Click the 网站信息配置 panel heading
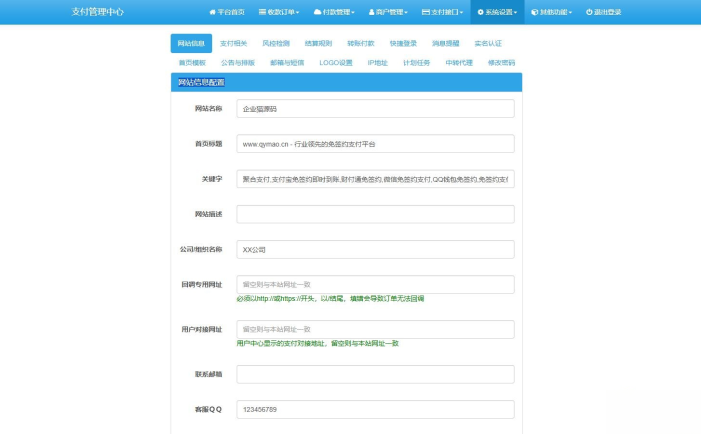Viewport: 701px width, 434px height. (201, 82)
